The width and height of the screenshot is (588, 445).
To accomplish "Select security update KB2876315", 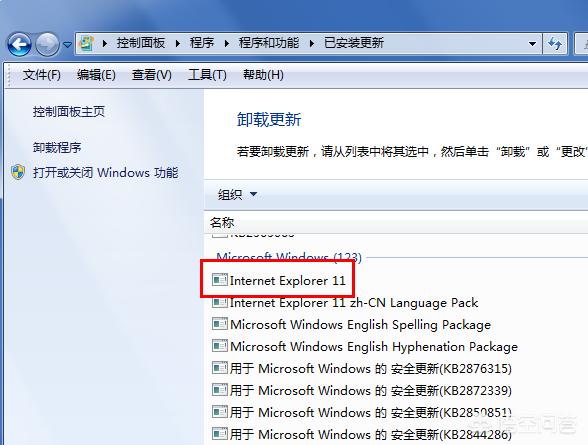I will pos(370,369).
